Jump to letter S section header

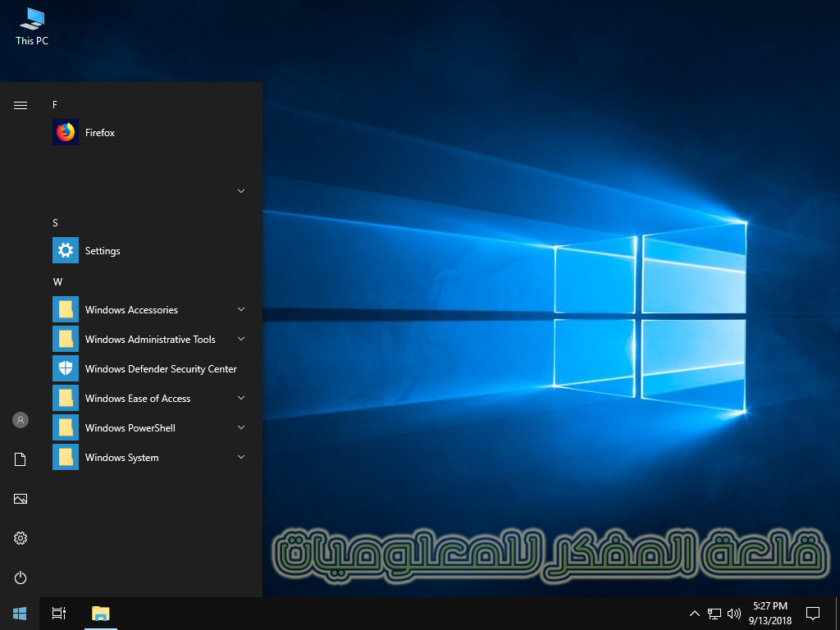tap(55, 223)
